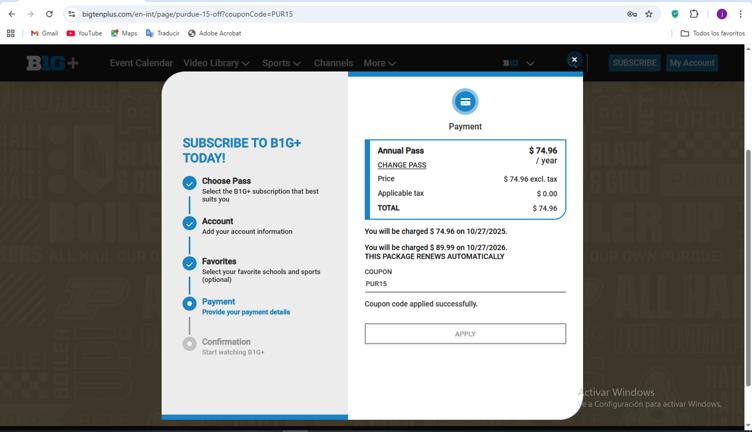Screen dimensions: 752x432
Task: Click the Choose Pass step label
Action: click(x=226, y=181)
